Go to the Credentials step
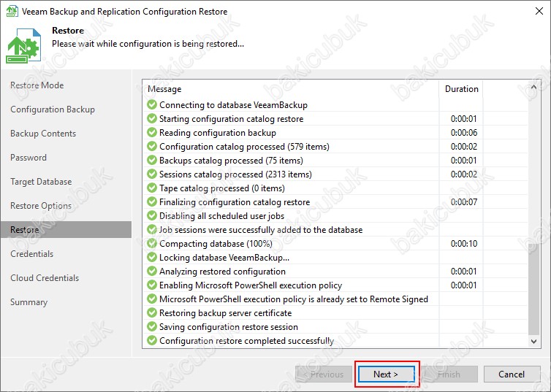551x392 pixels. pyautogui.click(x=31, y=254)
